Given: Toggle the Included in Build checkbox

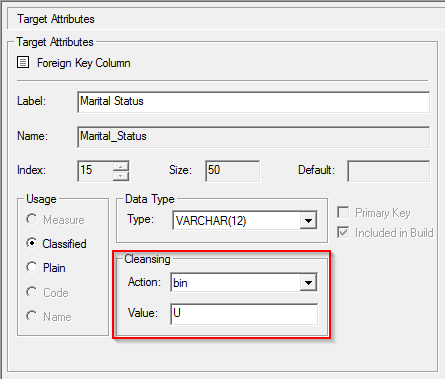Looking at the screenshot, I should click(343, 232).
